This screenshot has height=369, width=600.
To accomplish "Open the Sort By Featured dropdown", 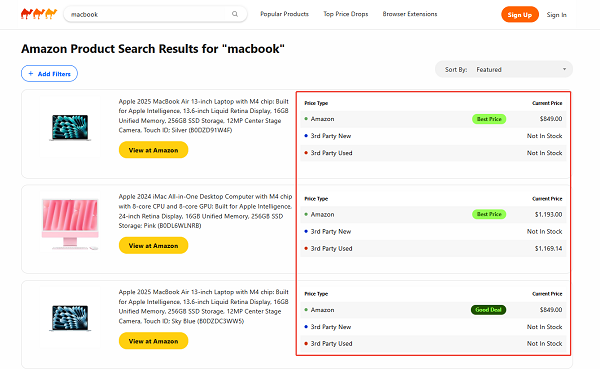I will point(504,70).
